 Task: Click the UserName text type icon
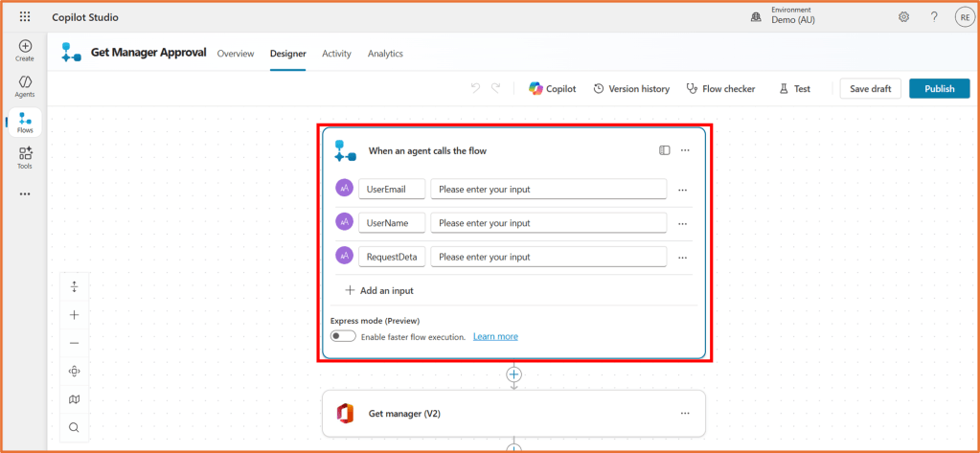pyautogui.click(x=344, y=222)
